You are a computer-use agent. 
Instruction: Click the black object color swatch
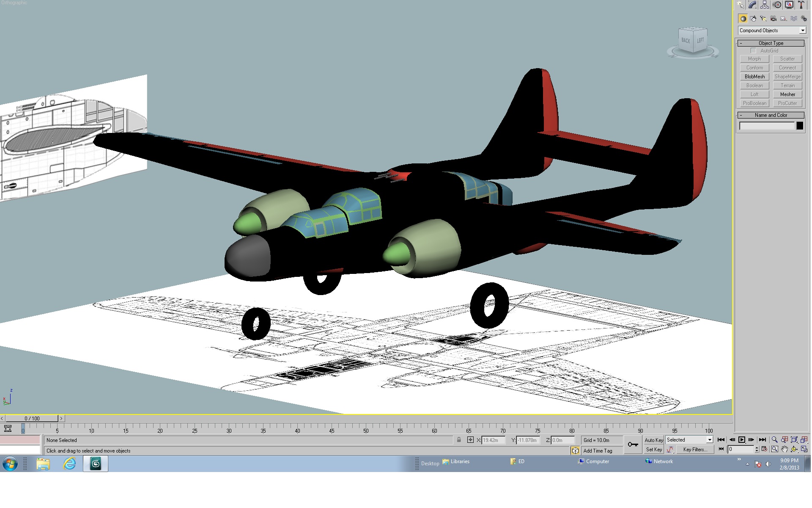(799, 126)
